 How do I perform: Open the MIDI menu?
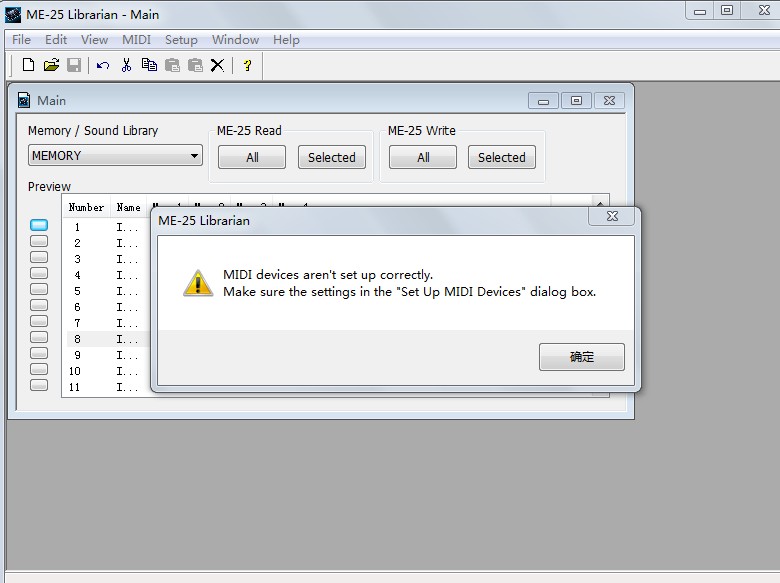tap(136, 39)
